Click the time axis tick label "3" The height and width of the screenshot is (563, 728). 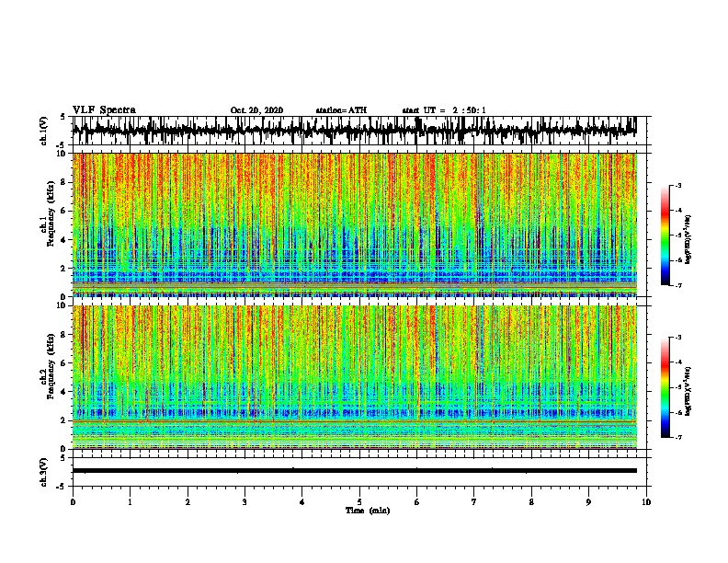(245, 502)
